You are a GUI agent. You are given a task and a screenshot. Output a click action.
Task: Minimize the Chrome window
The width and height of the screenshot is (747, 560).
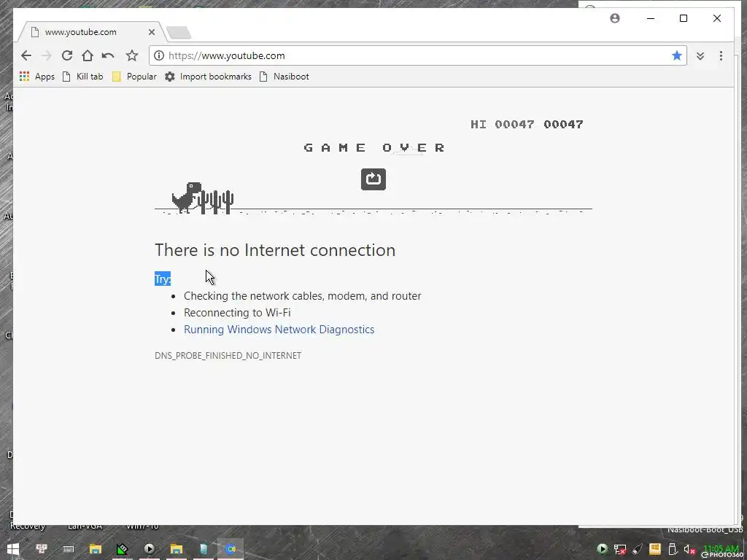tap(651, 18)
